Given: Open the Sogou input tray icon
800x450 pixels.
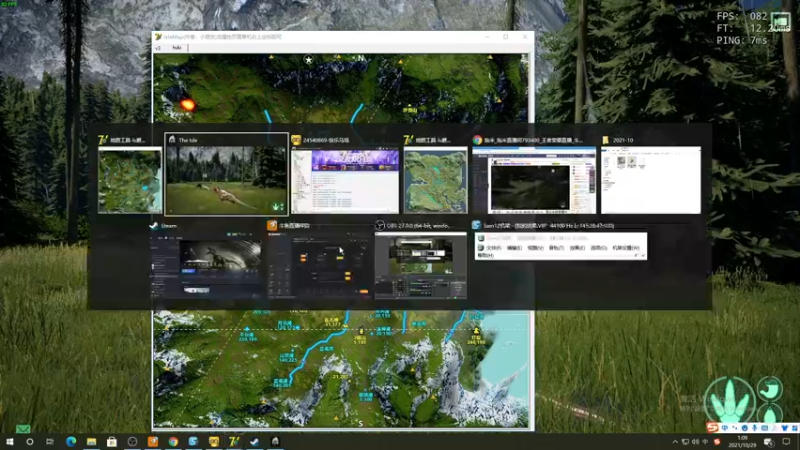Looking at the screenshot, I should (x=717, y=442).
